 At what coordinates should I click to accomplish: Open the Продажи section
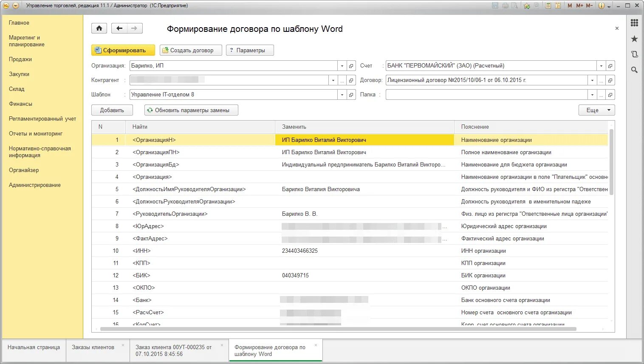tap(20, 59)
